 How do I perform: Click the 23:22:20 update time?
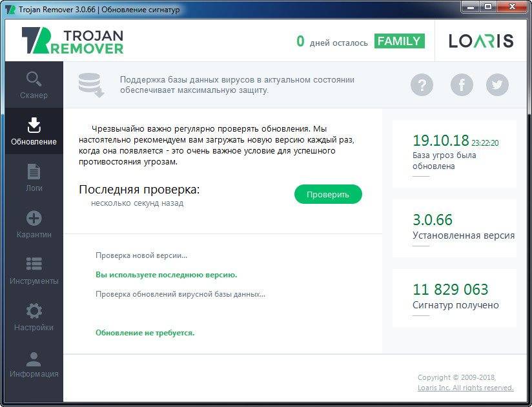click(485, 143)
